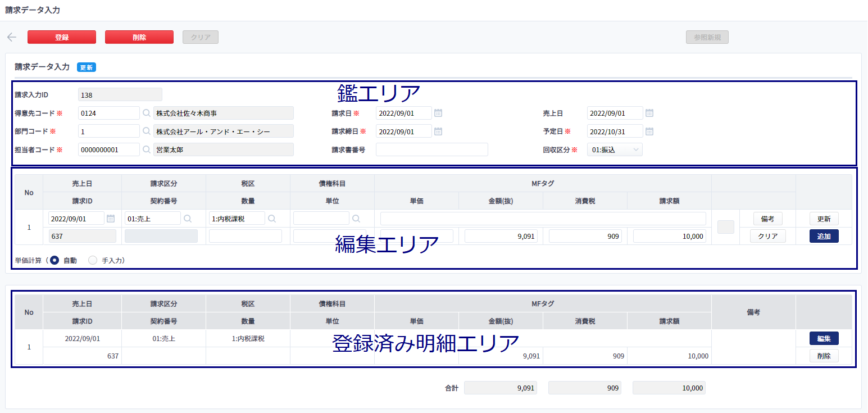The width and height of the screenshot is (868, 413).
Task: Click 削除 button for registered row 1
Action: (824, 356)
